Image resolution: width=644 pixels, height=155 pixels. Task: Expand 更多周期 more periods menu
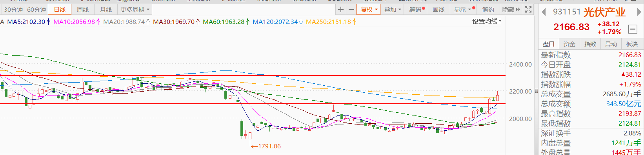click(x=135, y=9)
